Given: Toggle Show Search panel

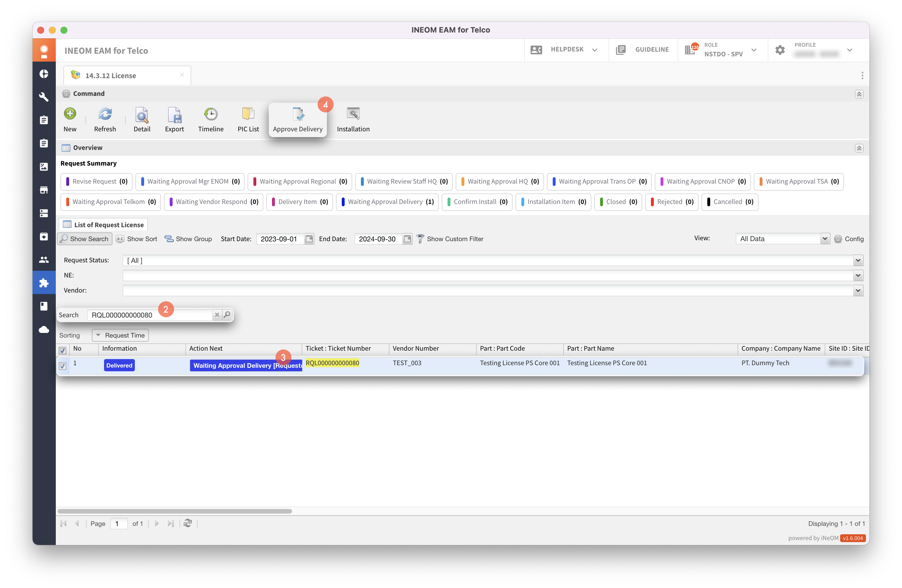Looking at the screenshot, I should pos(85,239).
